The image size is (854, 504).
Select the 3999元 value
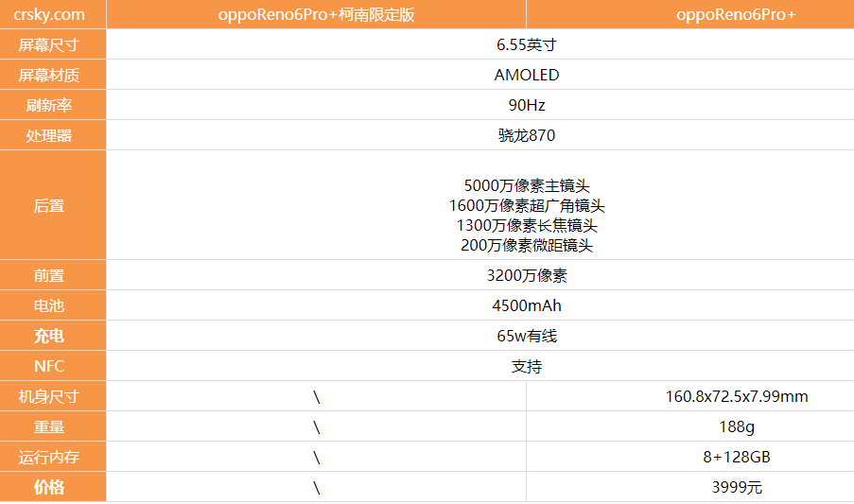(x=737, y=487)
